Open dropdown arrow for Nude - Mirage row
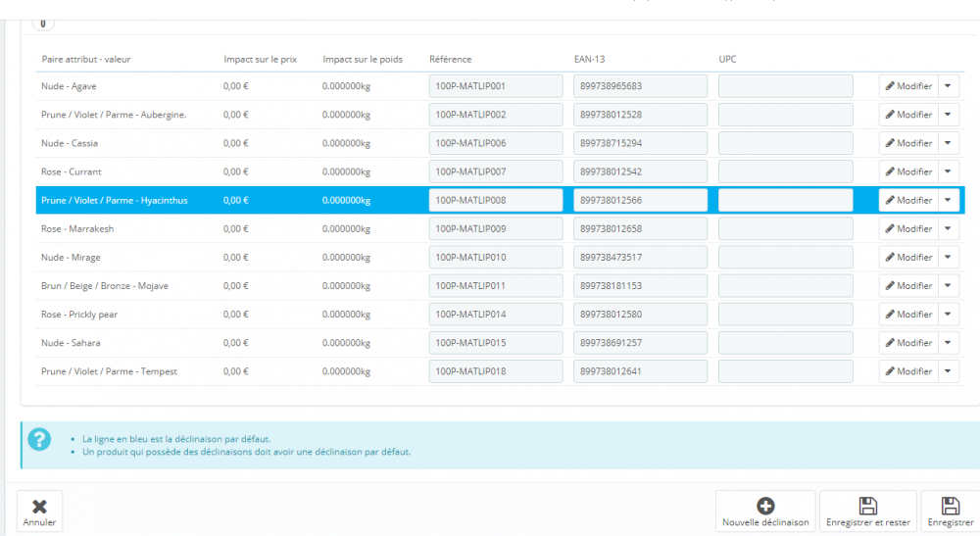The height and width of the screenshot is (536, 980). click(948, 258)
